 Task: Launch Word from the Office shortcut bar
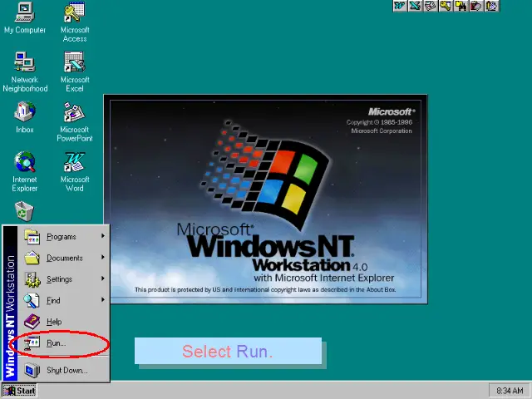(400, 6)
